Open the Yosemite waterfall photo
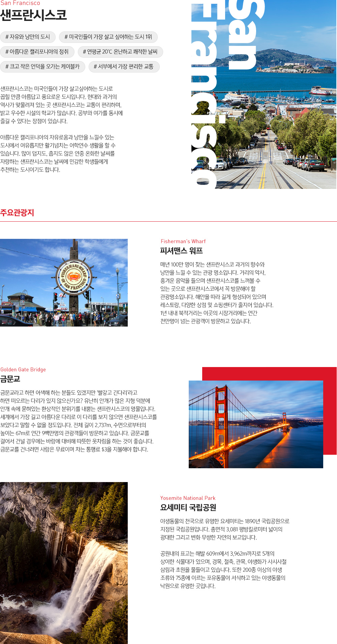 [64, 563]
